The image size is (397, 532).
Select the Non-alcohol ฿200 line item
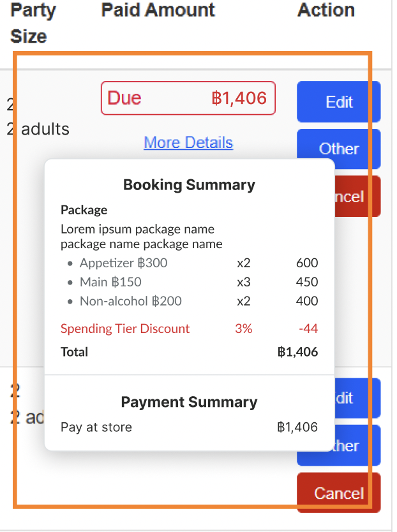pos(130,301)
